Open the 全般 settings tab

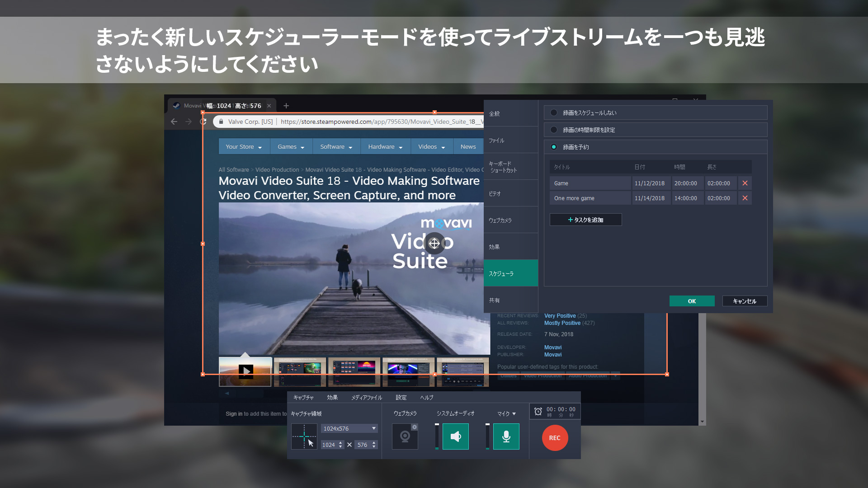point(511,113)
